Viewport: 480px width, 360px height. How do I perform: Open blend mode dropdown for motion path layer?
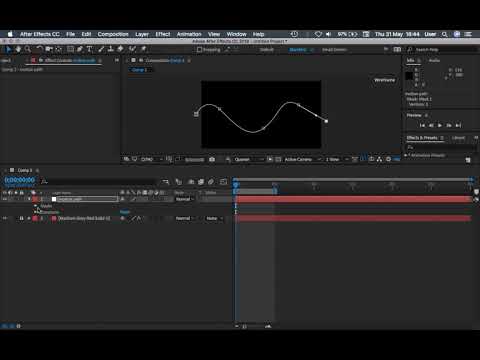(x=185, y=199)
